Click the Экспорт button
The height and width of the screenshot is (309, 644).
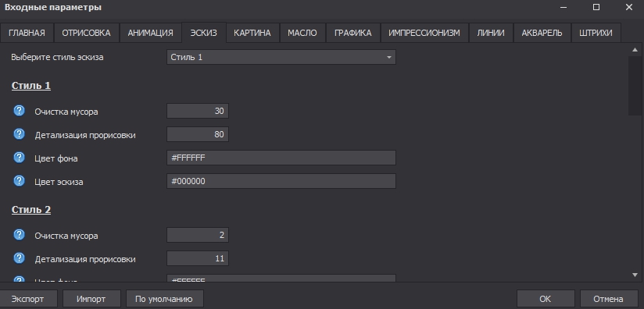pyautogui.click(x=27, y=299)
